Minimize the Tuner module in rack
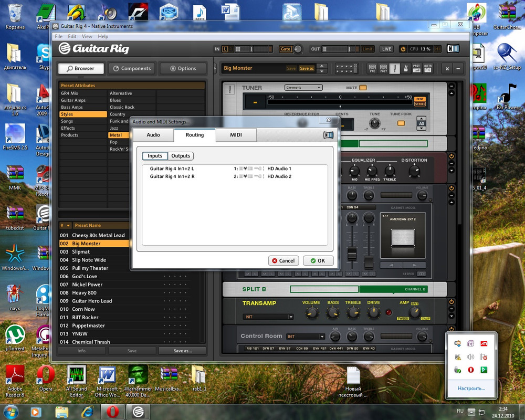The image size is (525, 420). 451,86
